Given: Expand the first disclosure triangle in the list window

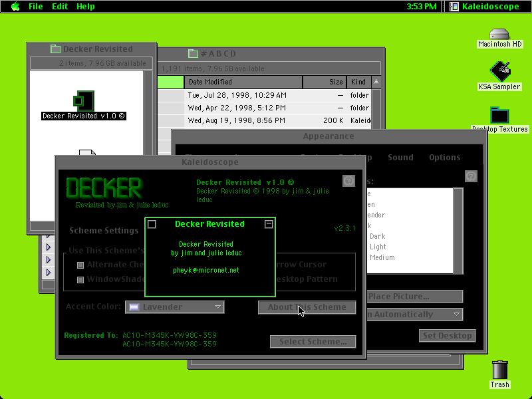Looking at the screenshot, I should [48, 247].
